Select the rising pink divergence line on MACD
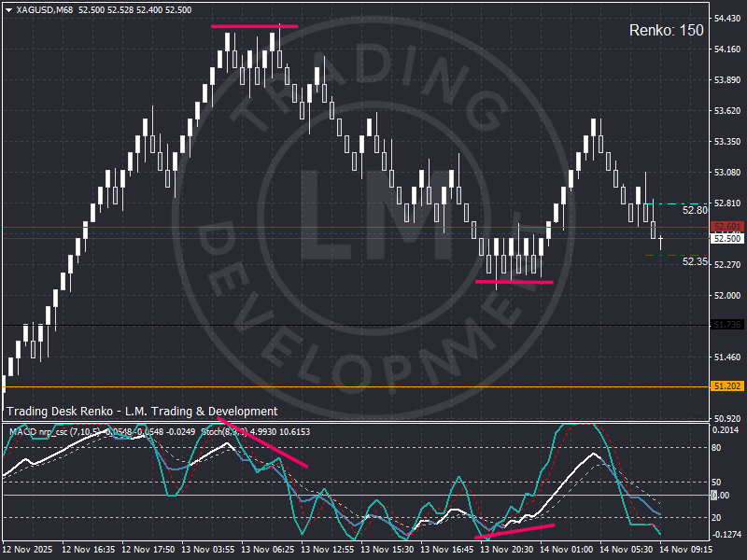 coord(514,530)
